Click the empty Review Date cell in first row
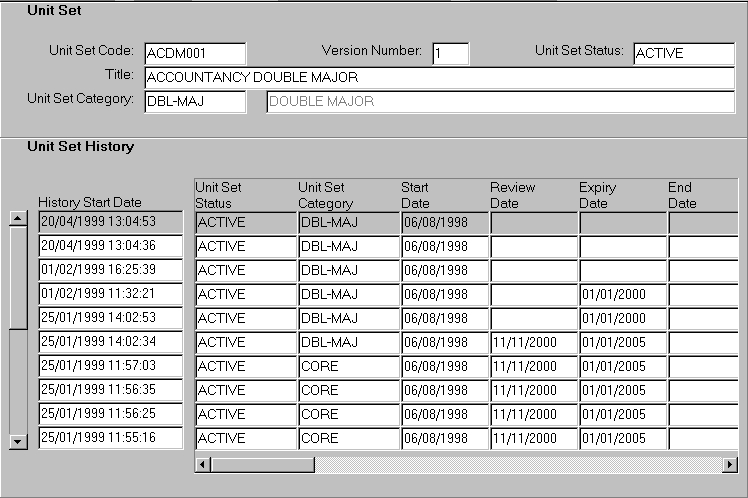 point(533,222)
